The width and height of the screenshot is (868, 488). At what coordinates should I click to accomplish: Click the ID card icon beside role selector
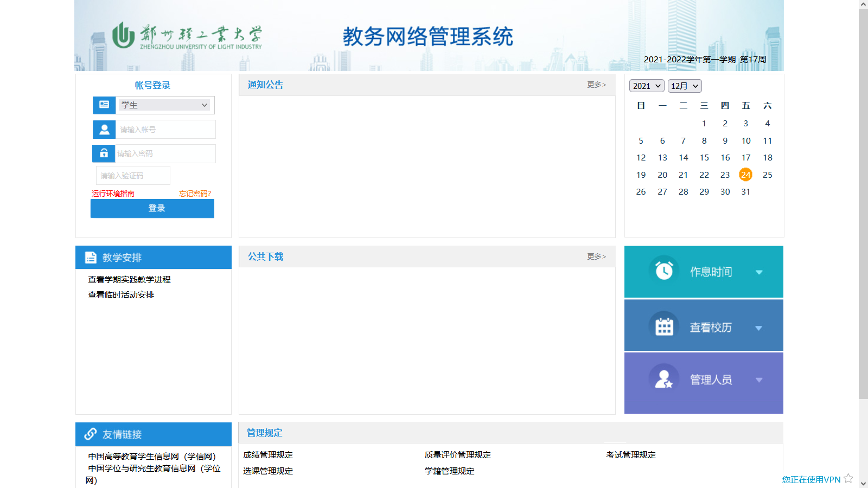(104, 105)
